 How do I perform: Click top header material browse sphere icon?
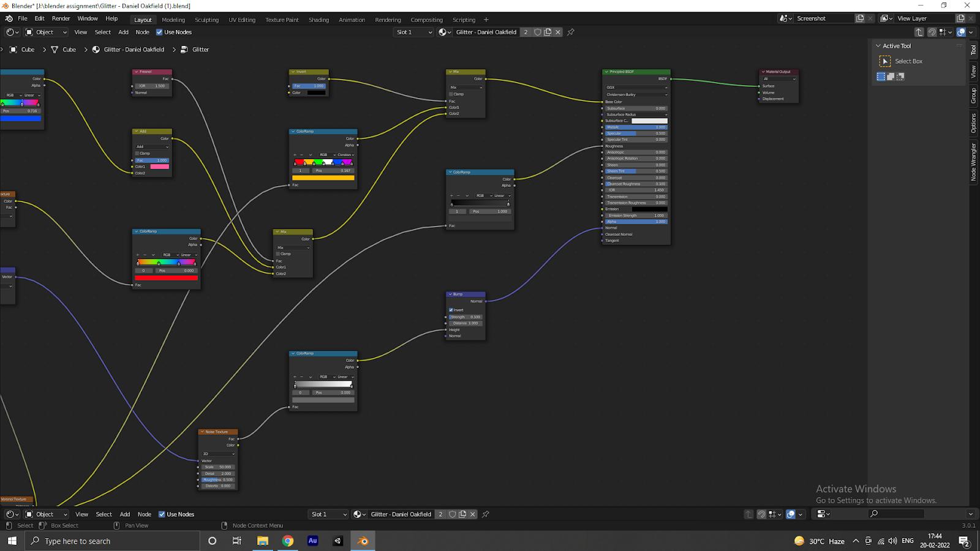pyautogui.click(x=445, y=32)
